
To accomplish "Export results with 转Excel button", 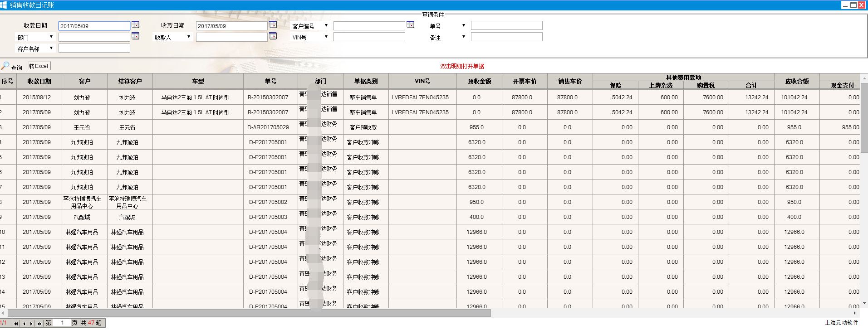I will tap(39, 66).
